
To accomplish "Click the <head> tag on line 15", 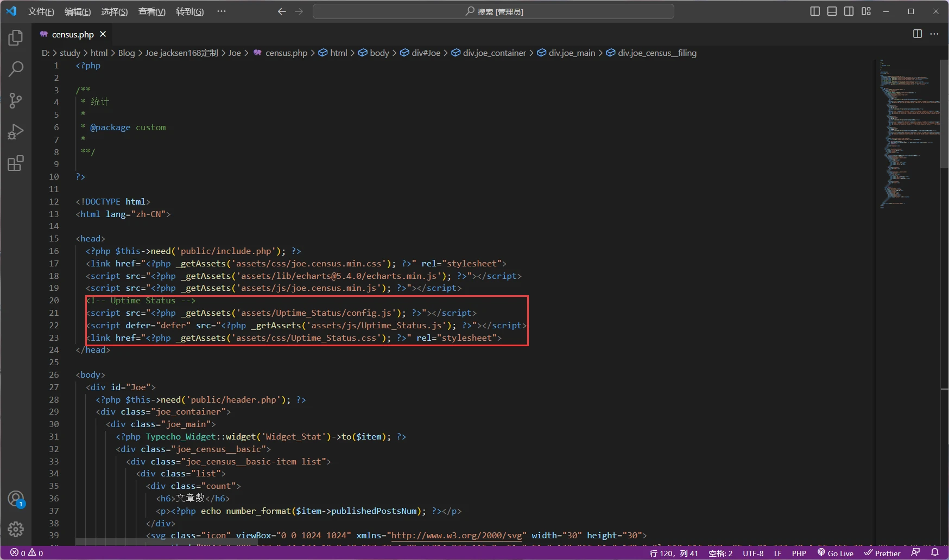I will [x=91, y=239].
